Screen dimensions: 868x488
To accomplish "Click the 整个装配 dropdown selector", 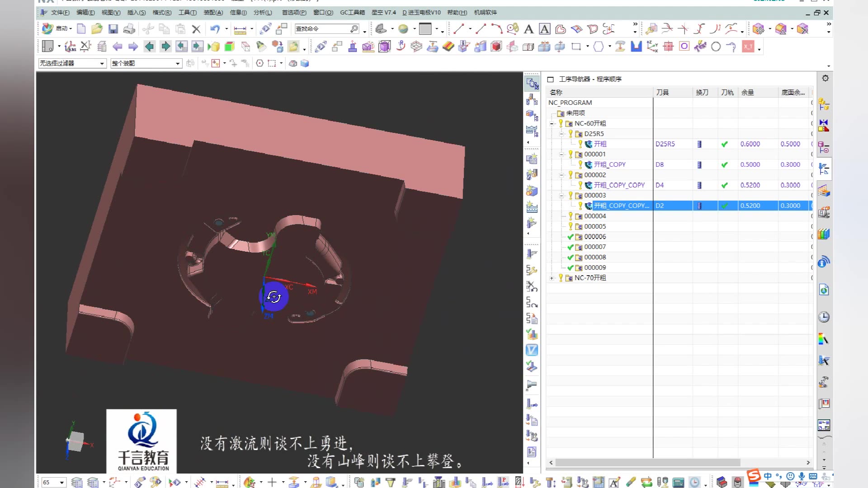I will pos(146,64).
